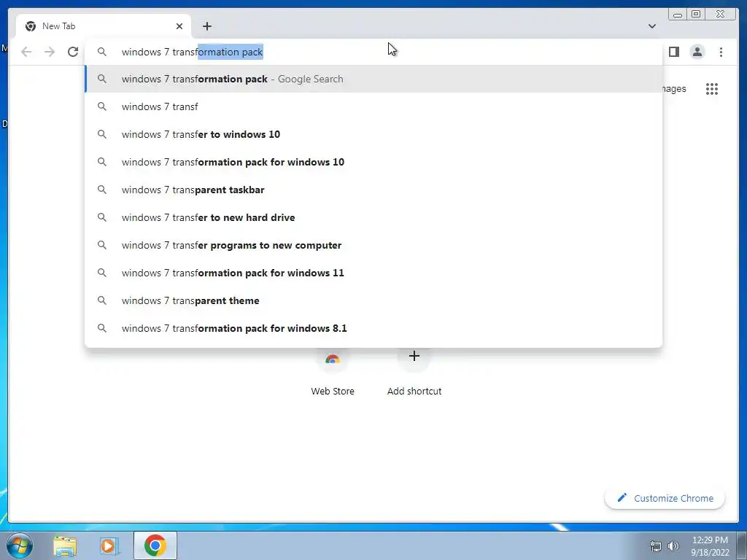Open the profile avatar icon
Screen dimensions: 747x560
click(x=697, y=52)
